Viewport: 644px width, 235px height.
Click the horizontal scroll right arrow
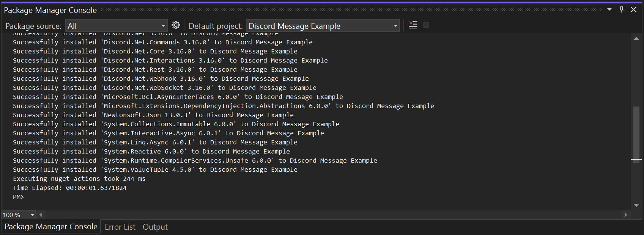coord(626,215)
